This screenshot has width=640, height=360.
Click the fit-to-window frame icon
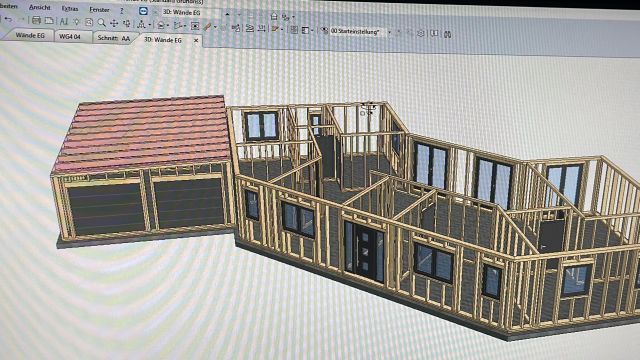(195, 26)
